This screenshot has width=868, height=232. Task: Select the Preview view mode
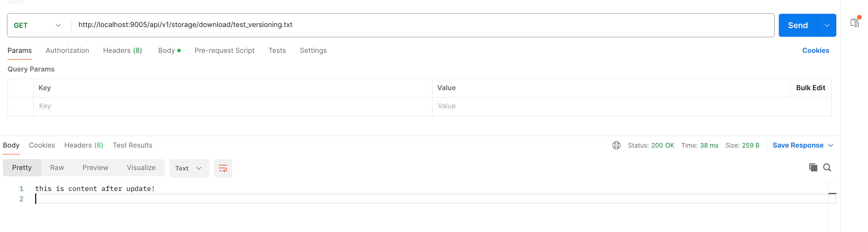point(95,167)
